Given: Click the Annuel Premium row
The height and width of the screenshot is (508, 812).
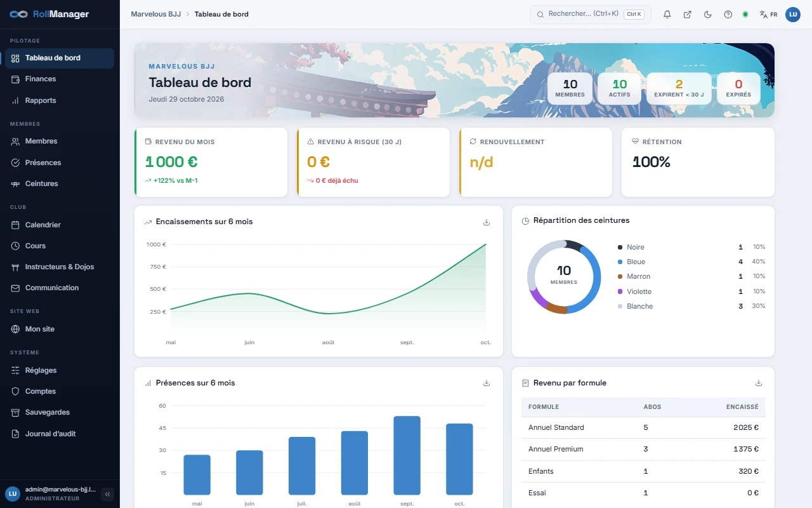Looking at the screenshot, I should tap(643, 449).
